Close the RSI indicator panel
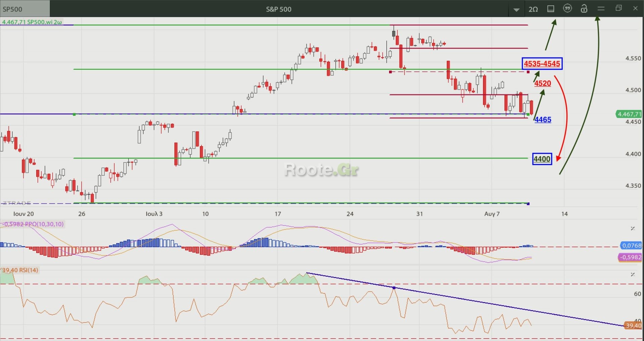The image size is (644, 341). coord(633,274)
